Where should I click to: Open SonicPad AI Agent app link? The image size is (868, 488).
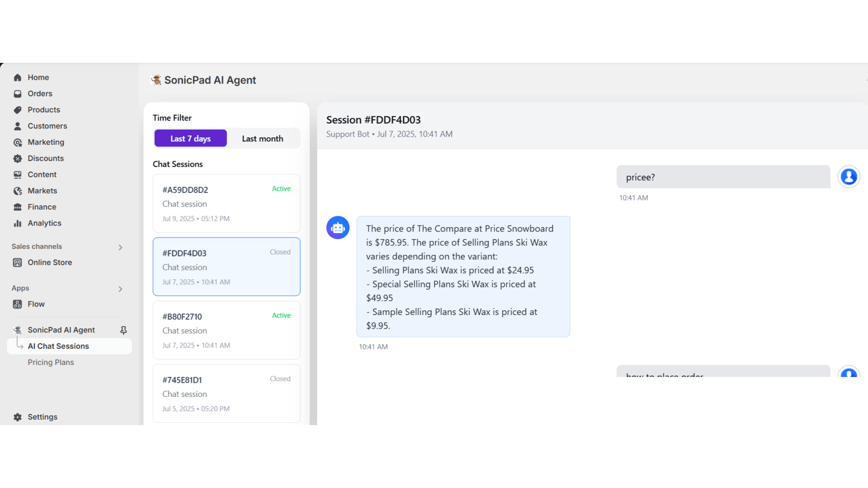[x=61, y=330]
